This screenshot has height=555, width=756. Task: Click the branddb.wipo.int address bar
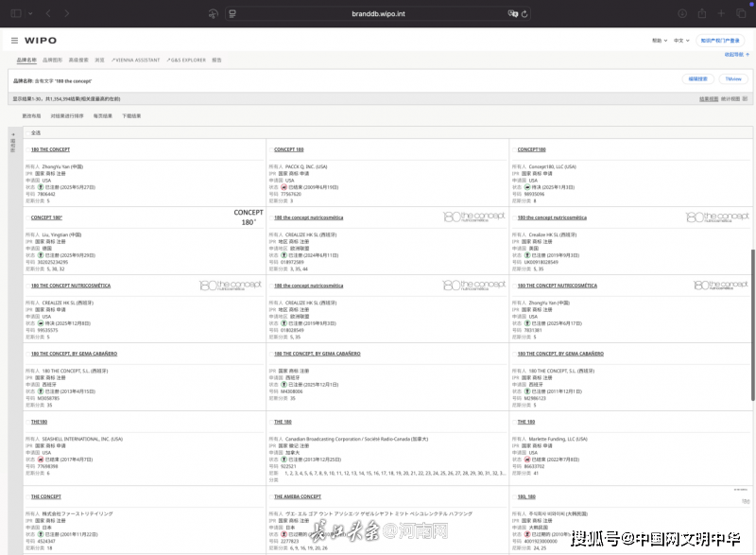coord(378,13)
